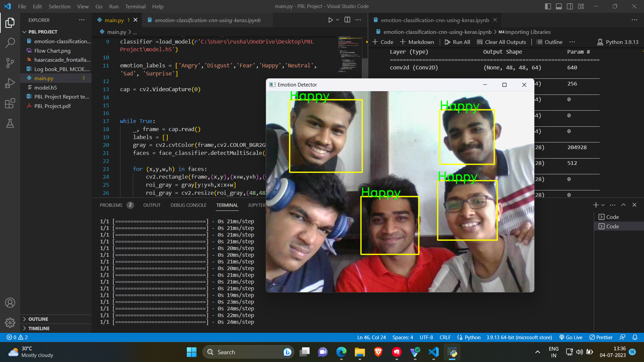Click the errors and warnings status indicator
Screen dimensions: 644x362
point(17,337)
